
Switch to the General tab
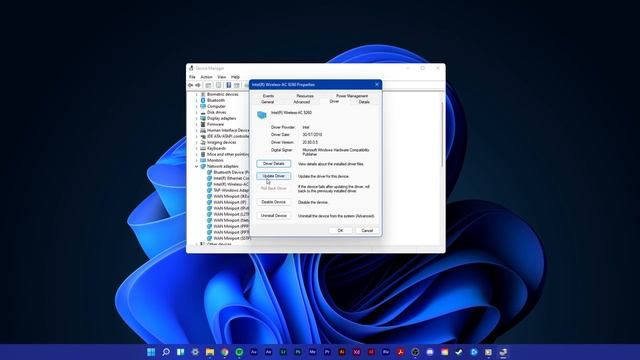268,102
